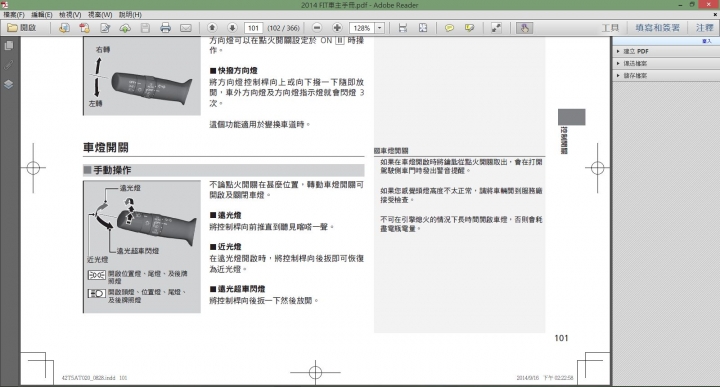The image size is (720, 387).
Task: Add a sticky note comment
Action: click(449, 28)
